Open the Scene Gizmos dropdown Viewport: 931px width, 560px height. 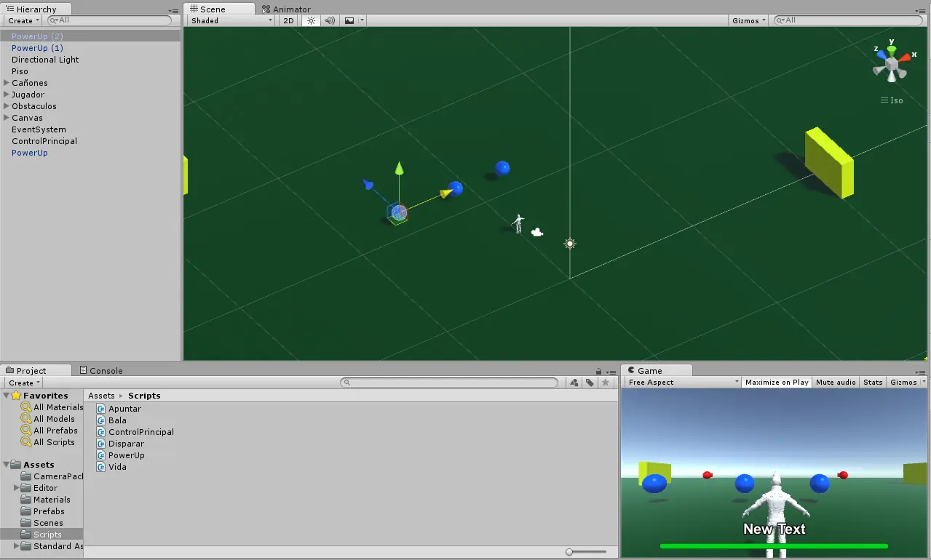[x=748, y=20]
